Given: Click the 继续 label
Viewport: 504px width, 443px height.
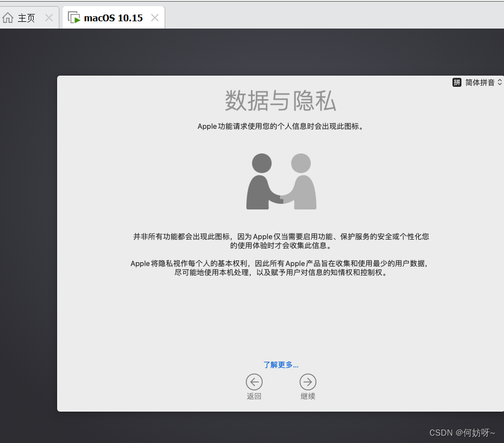Looking at the screenshot, I should coord(308,397).
